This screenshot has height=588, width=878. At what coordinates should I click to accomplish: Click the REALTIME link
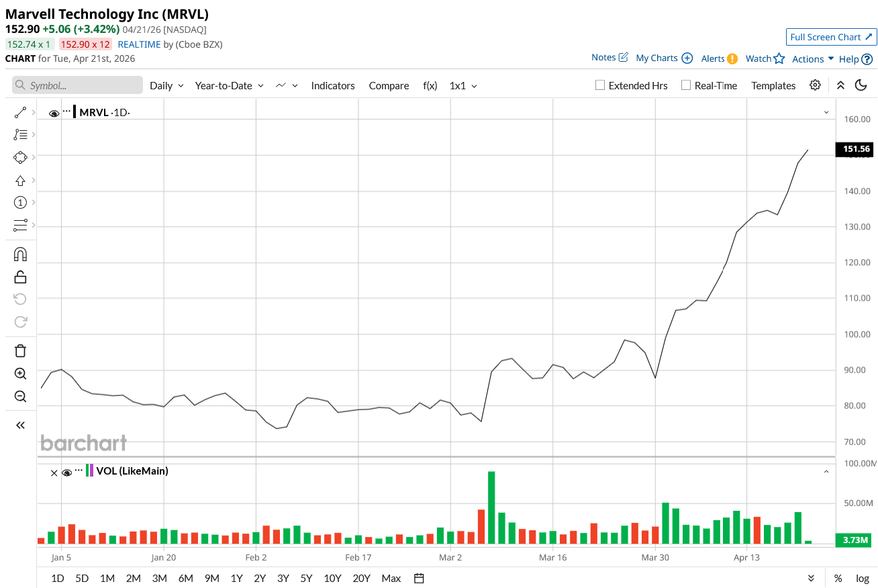point(139,44)
